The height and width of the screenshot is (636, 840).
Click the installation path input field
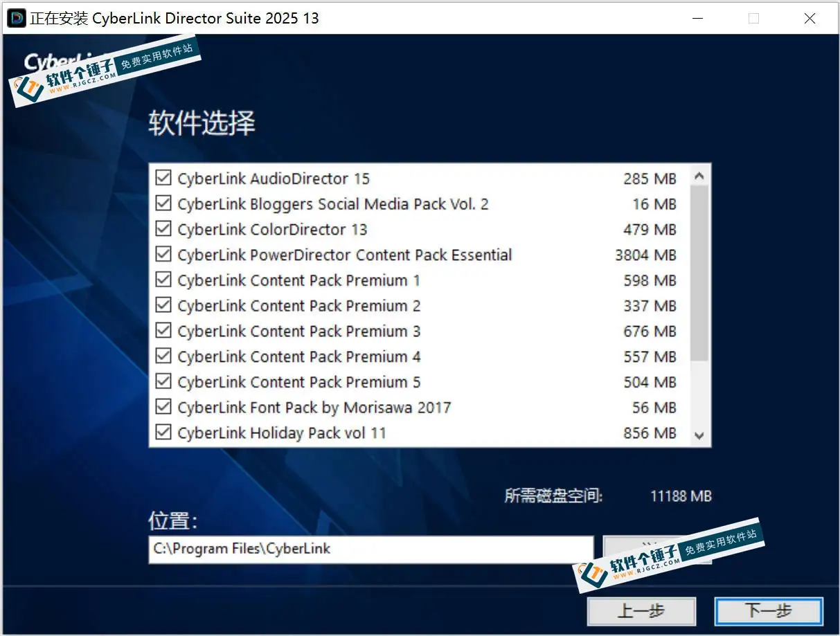(370, 549)
